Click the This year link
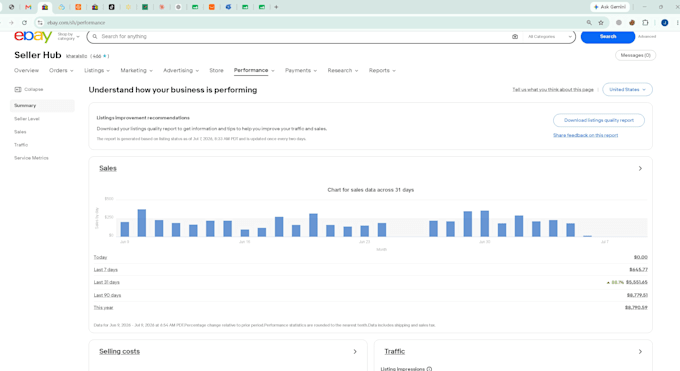This screenshot has width=680, height=371. click(x=103, y=308)
